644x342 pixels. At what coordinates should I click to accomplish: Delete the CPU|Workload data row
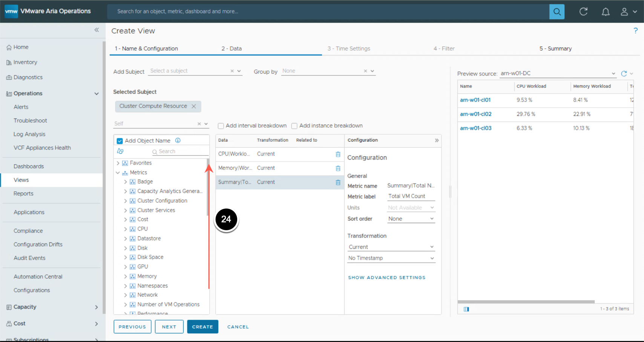tap(338, 154)
